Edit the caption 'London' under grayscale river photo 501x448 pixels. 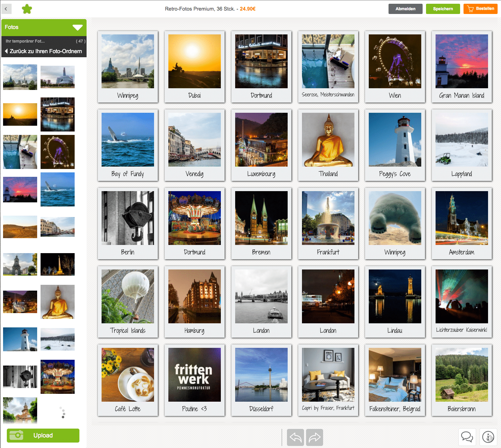tap(261, 330)
